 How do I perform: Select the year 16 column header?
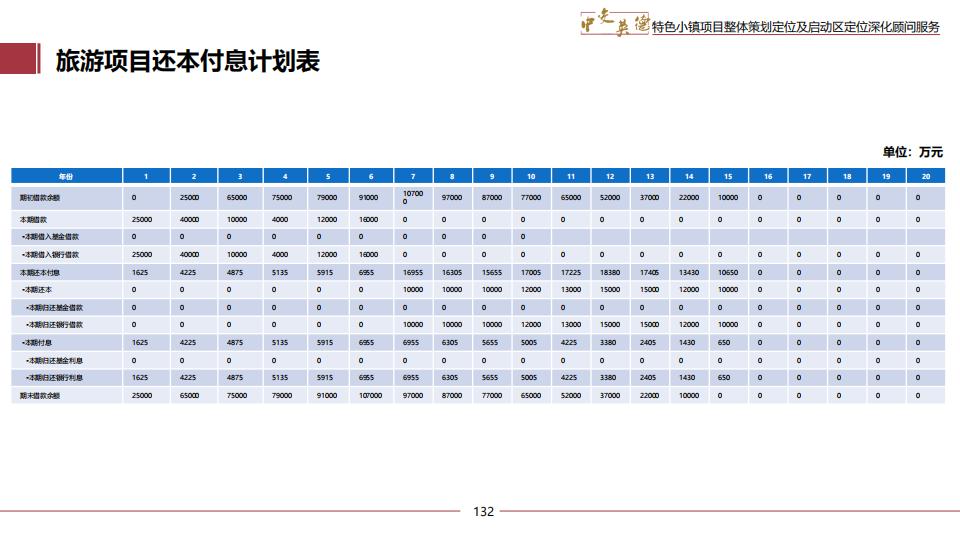pyautogui.click(x=768, y=176)
